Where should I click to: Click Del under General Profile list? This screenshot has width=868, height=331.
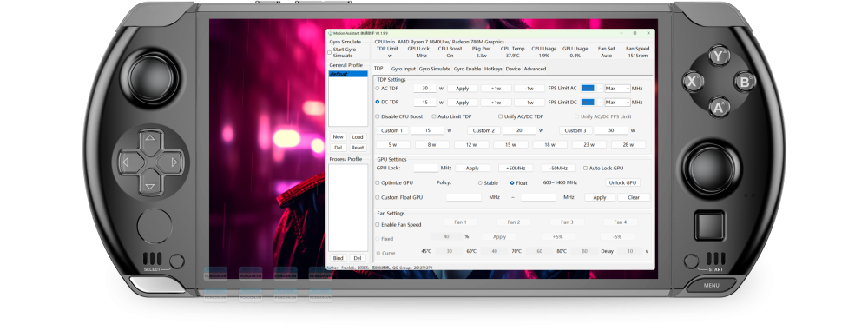point(339,148)
